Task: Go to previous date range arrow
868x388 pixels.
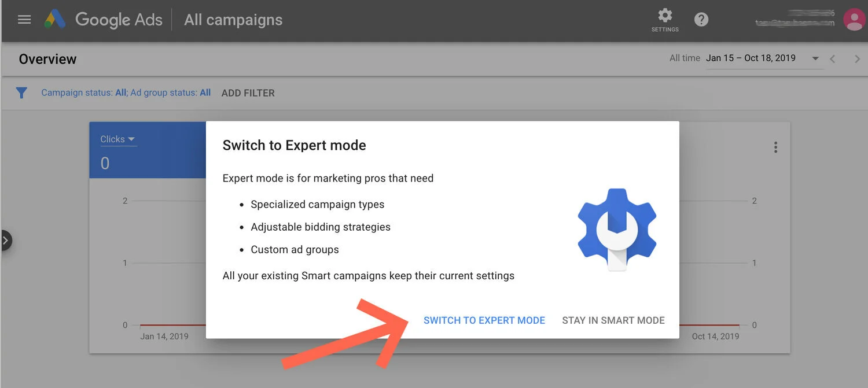Action: 833,59
